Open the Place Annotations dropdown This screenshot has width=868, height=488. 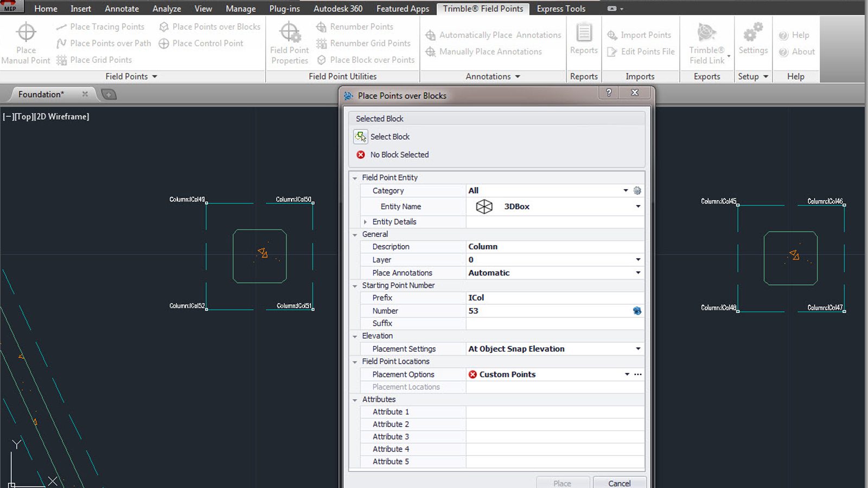638,273
